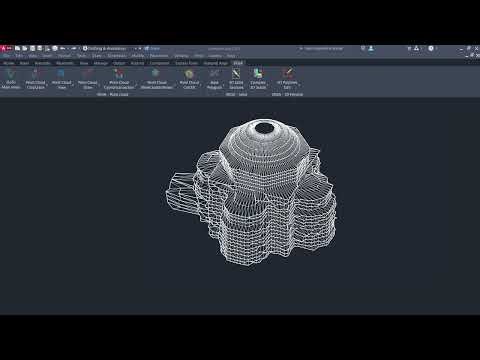This screenshot has height=360, width=480.
Task: Open the Drafting & Annotation workspace dropdown
Action: pos(112,49)
